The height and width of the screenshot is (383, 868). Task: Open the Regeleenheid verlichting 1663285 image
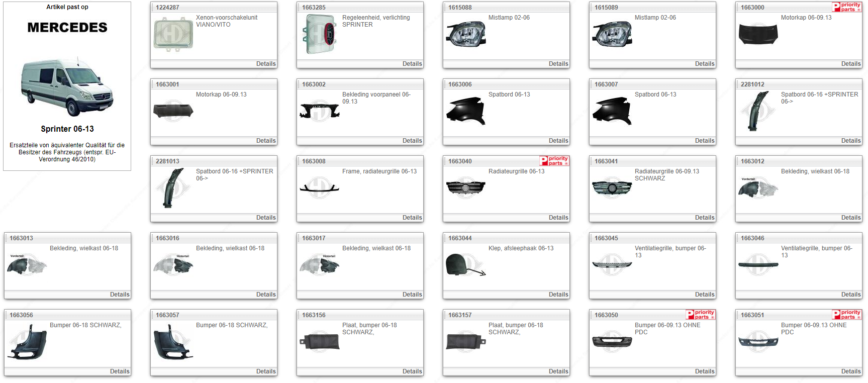pyautogui.click(x=320, y=34)
